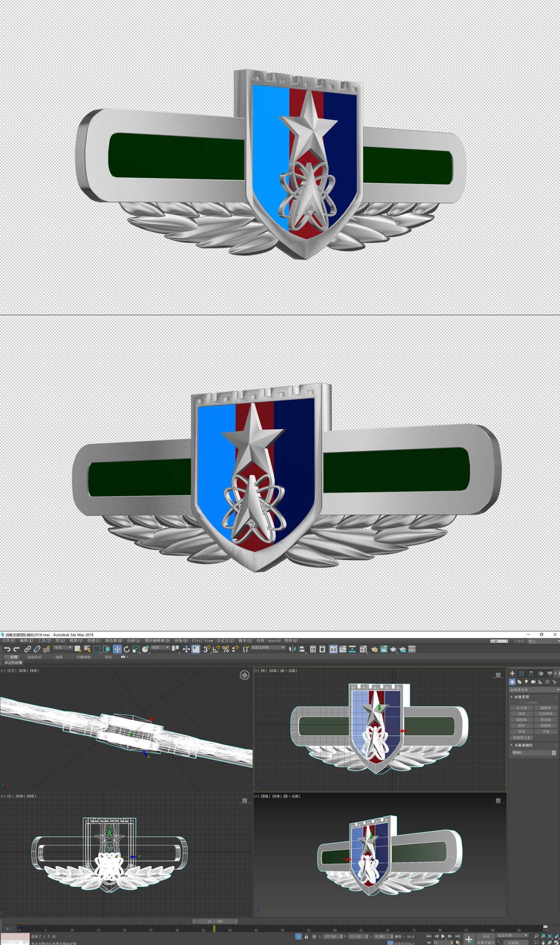Open the 编辑(E) menu
The height and width of the screenshot is (945, 560).
pos(26,640)
